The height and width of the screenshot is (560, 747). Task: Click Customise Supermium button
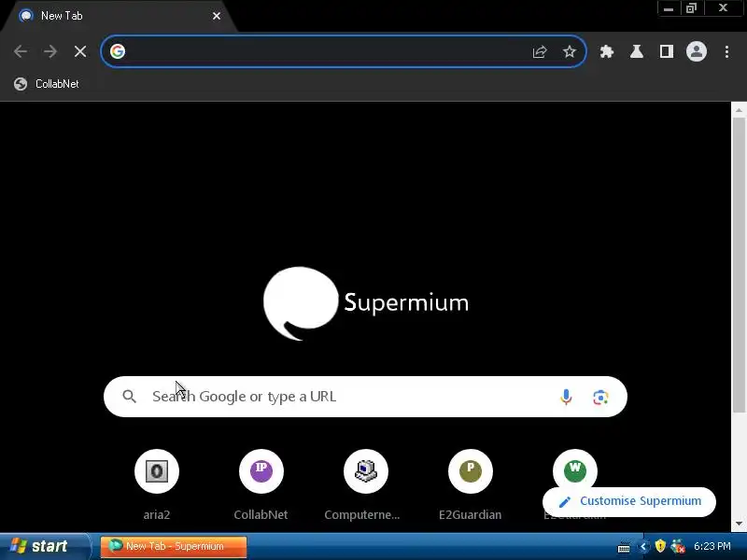pos(628,501)
